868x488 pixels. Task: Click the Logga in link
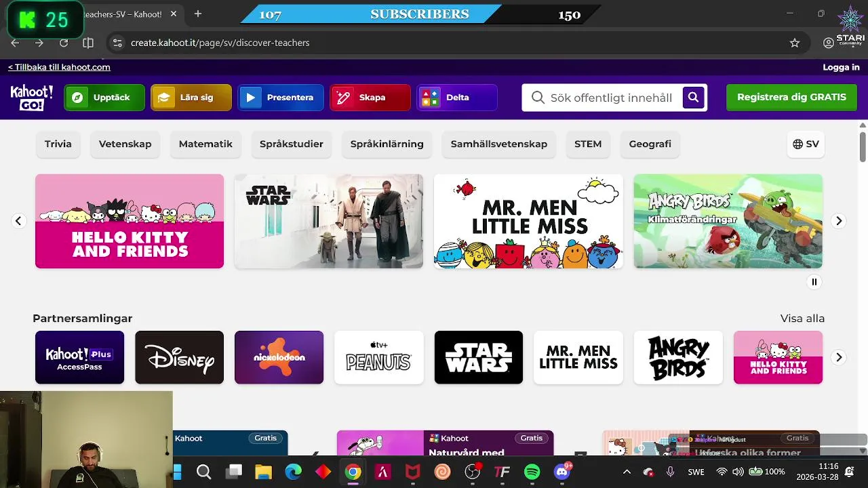click(x=841, y=67)
